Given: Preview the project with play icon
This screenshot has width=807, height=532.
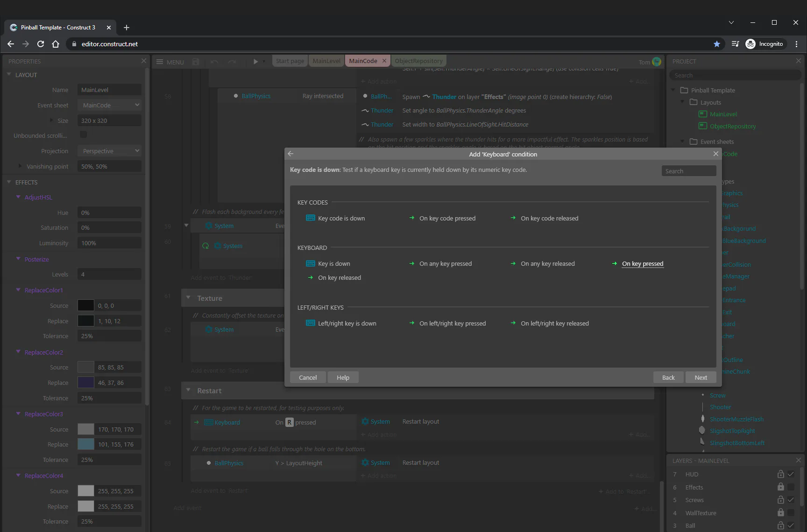Looking at the screenshot, I should point(255,62).
